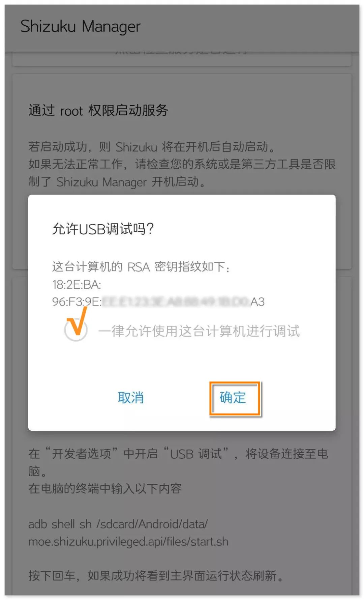Tap the 一律允许使用这台计算机进行调试 label

pyautogui.click(x=199, y=331)
